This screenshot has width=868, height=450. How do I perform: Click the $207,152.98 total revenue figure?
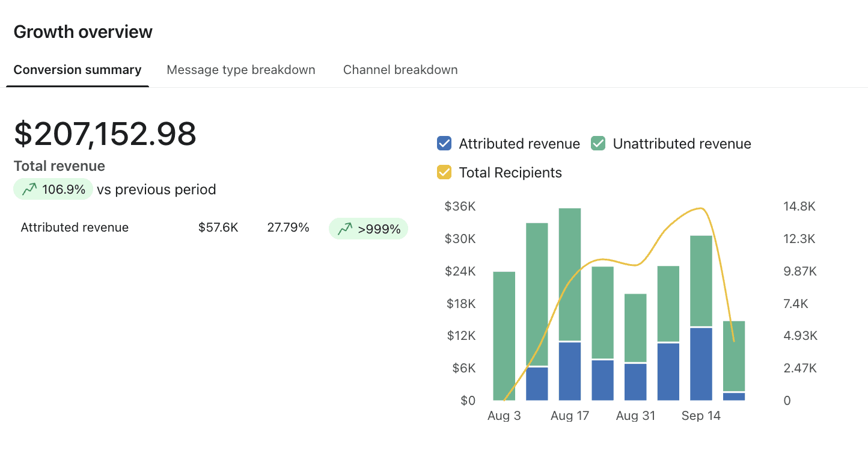point(105,134)
